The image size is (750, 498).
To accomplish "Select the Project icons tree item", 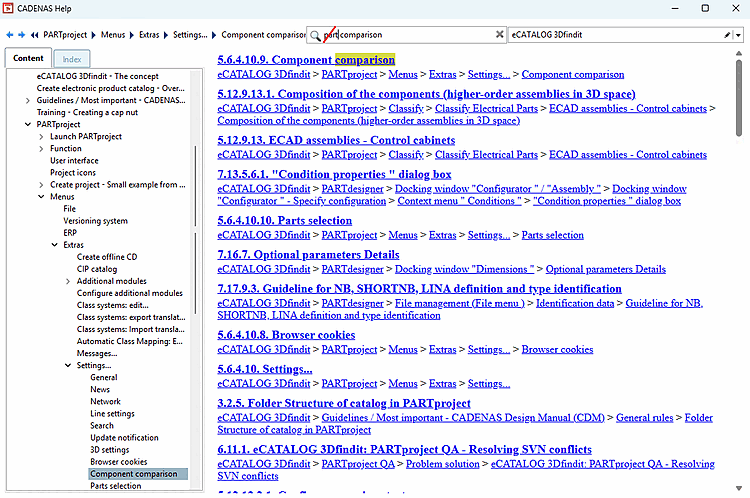I will pyautogui.click(x=73, y=173).
